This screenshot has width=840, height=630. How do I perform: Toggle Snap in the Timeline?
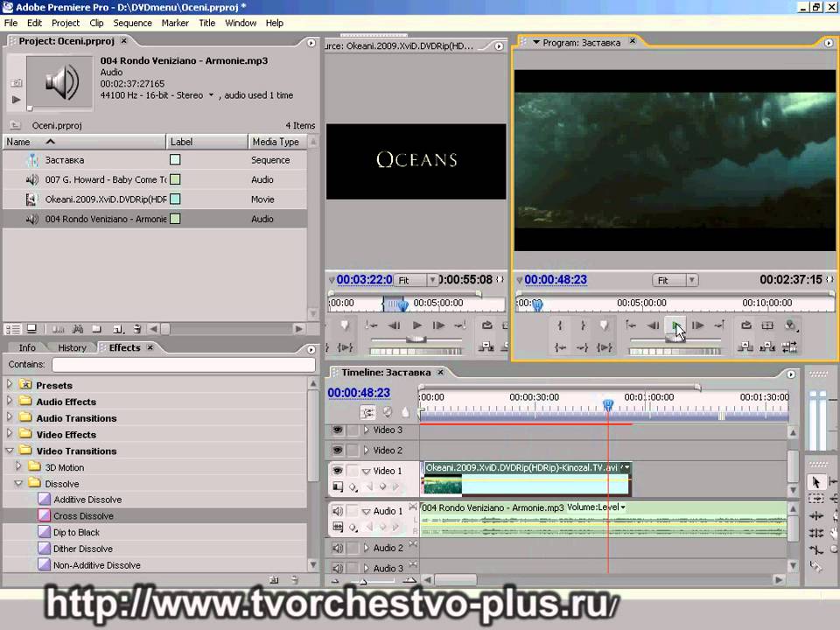(367, 412)
